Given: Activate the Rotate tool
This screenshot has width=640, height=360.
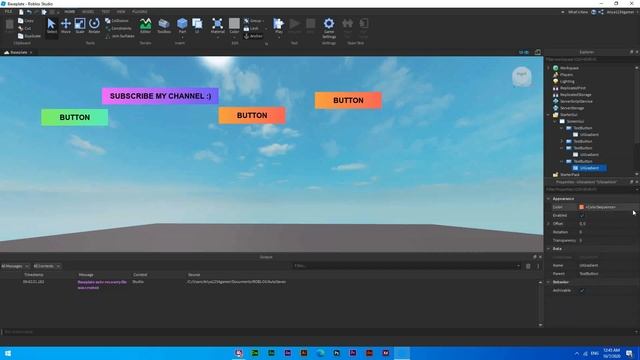Looking at the screenshot, I should pyautogui.click(x=94, y=26).
